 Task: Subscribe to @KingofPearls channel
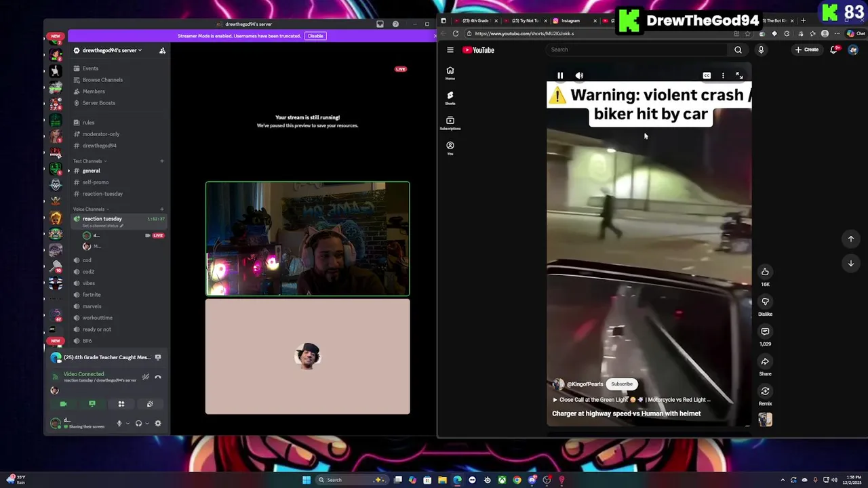click(622, 384)
